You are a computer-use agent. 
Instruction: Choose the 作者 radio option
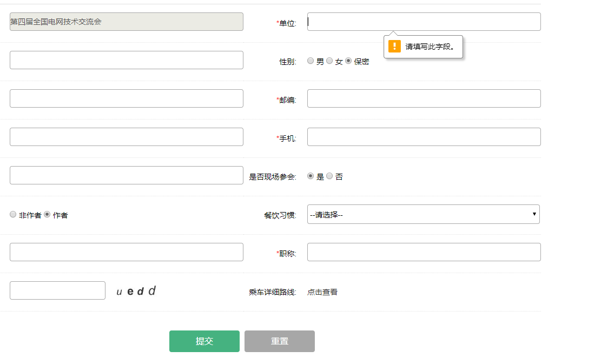pos(47,214)
